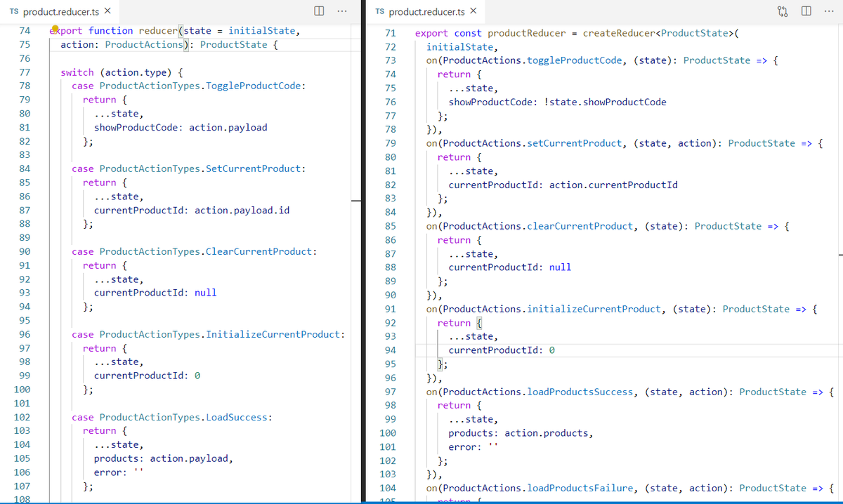843x504 pixels.
Task: Click line number 79 in right editor gutter
Action: (391, 143)
